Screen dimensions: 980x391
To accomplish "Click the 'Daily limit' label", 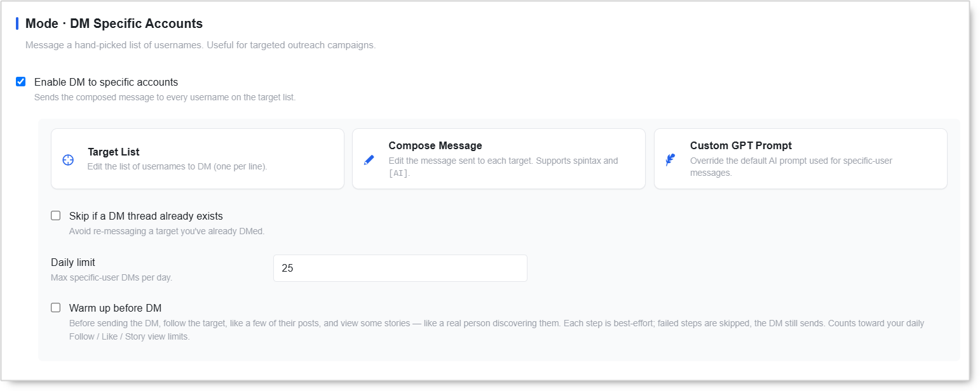I will coord(73,263).
